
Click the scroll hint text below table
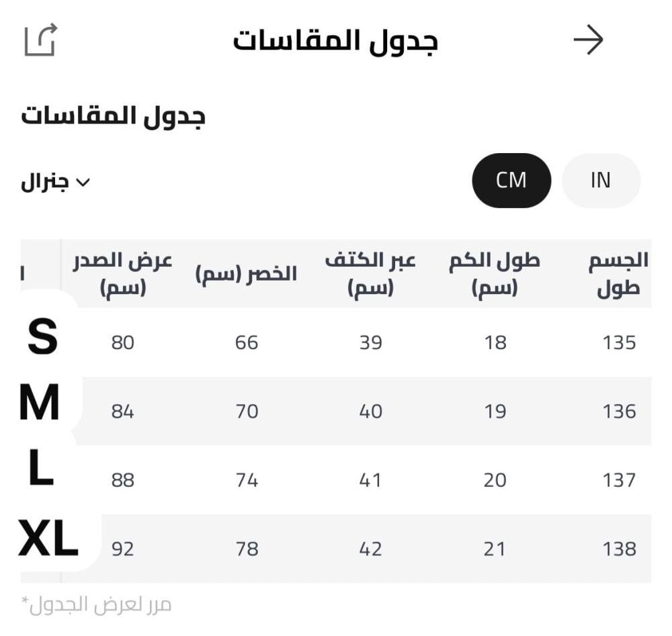pyautogui.click(x=96, y=604)
